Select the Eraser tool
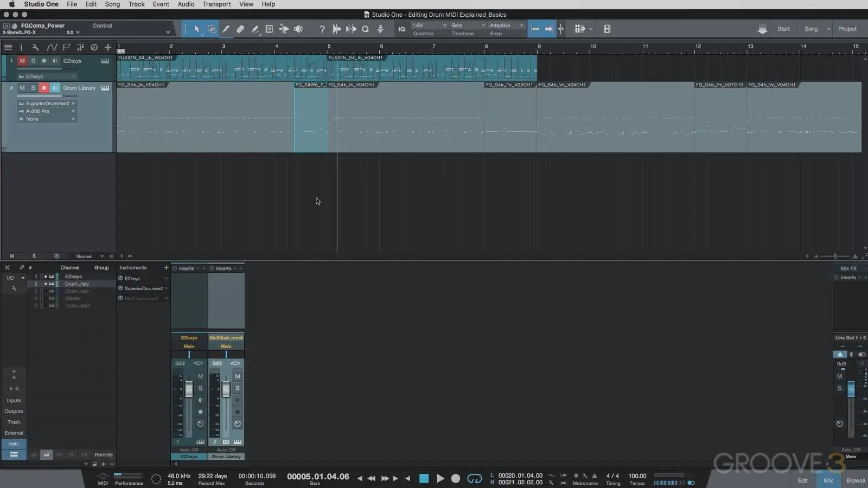Image resolution: width=868 pixels, height=488 pixels. [241, 29]
